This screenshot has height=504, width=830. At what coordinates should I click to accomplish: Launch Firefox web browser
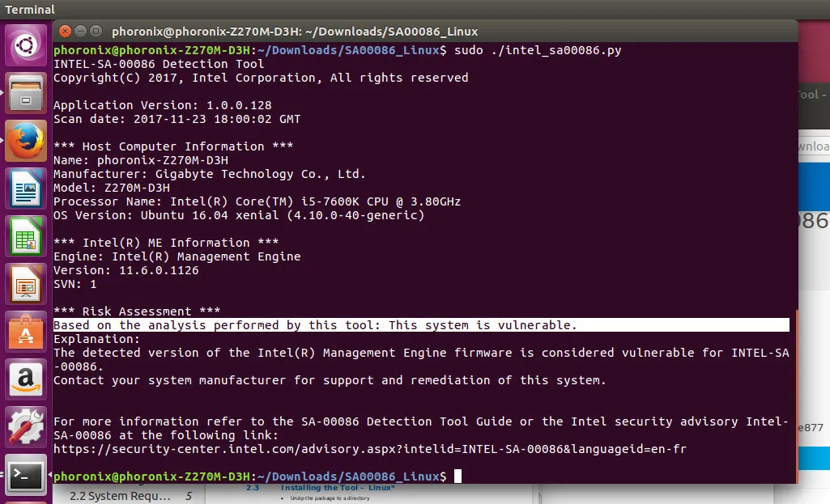click(26, 141)
